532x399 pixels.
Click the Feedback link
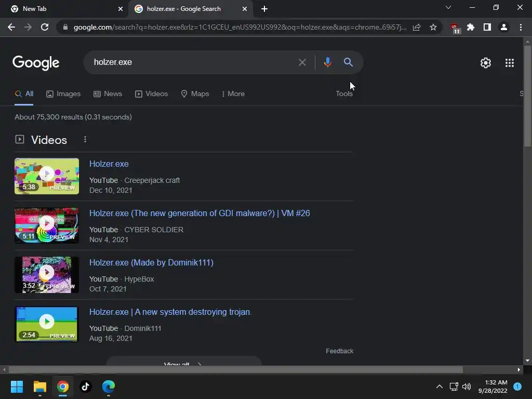pos(339,351)
